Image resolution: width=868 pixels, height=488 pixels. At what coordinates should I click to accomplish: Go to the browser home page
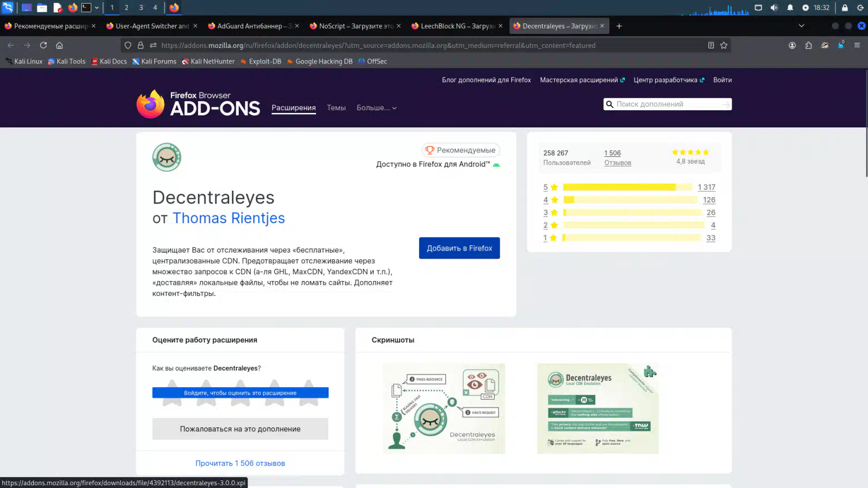point(60,45)
